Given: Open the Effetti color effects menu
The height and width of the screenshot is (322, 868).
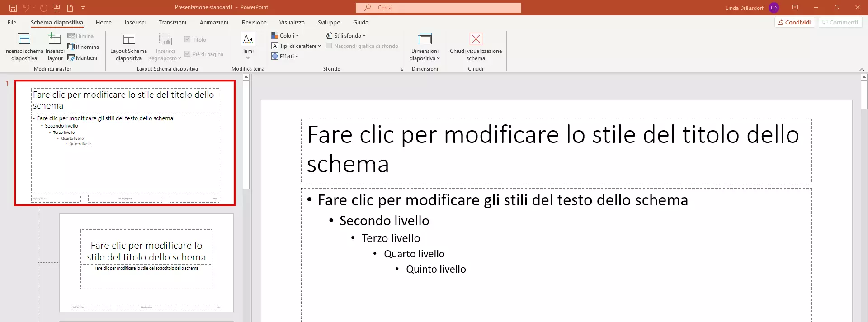Looking at the screenshot, I should pyautogui.click(x=285, y=56).
